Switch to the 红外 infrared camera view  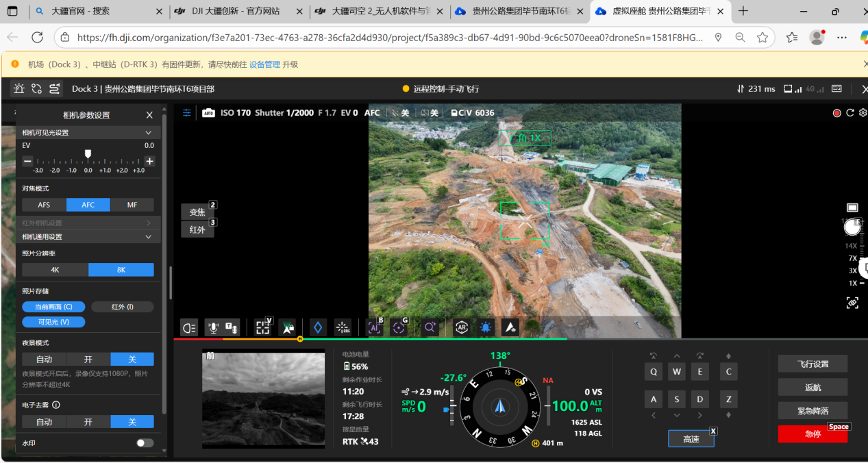pos(197,230)
